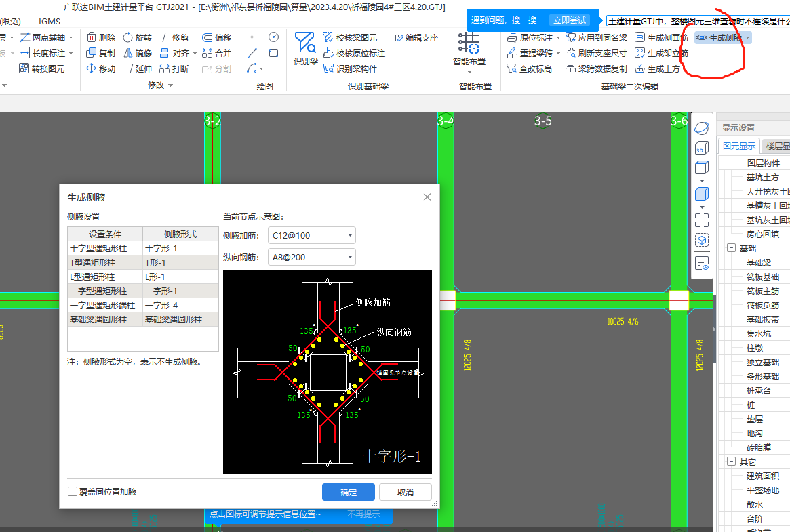Click 生成土方
Screen dimensions: 790x532
tap(658, 69)
